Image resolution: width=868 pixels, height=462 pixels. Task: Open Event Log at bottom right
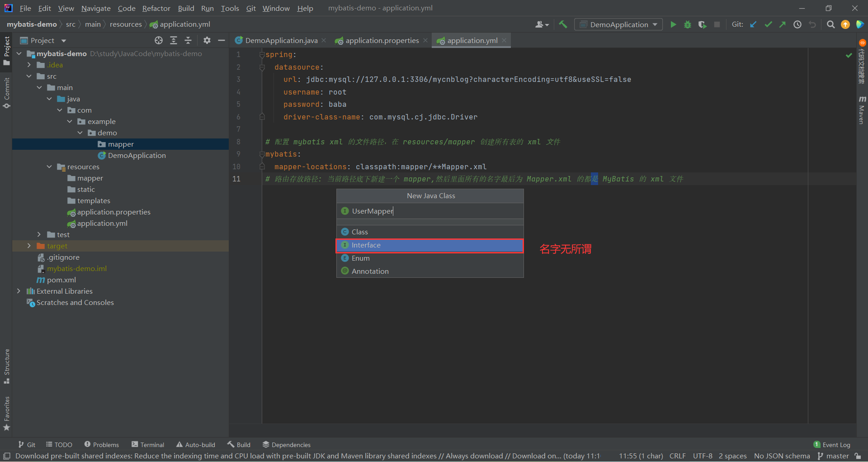832,445
